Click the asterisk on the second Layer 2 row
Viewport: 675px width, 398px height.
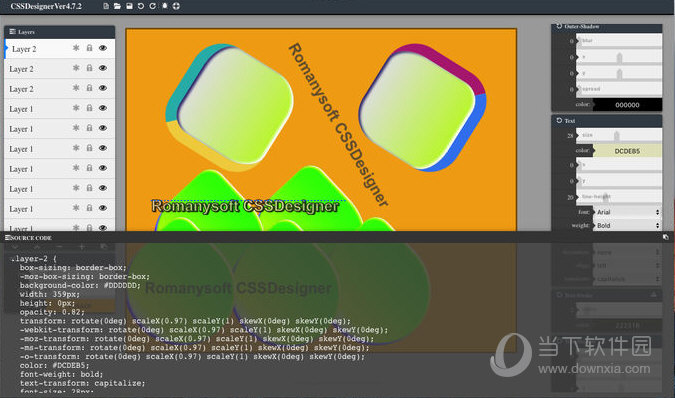click(76, 68)
